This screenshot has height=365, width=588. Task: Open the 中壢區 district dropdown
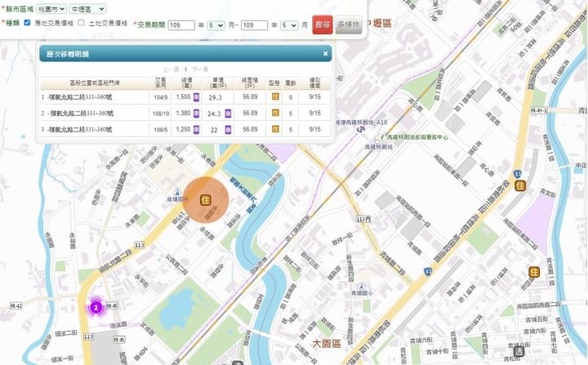point(87,9)
